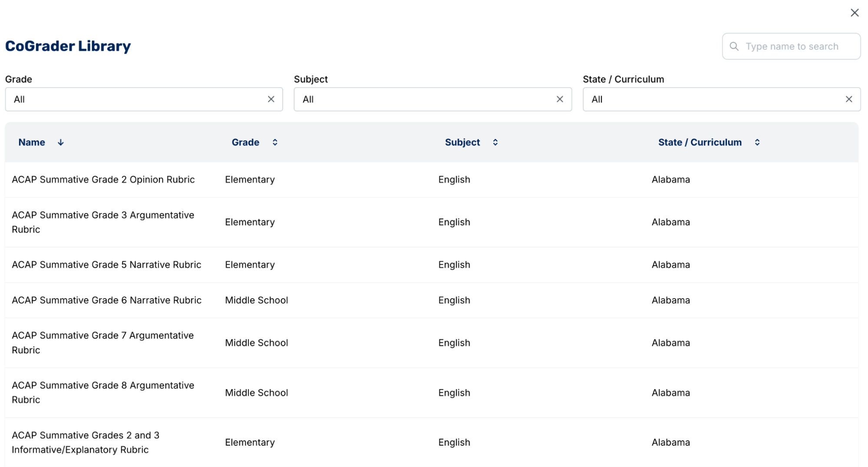
Task: Sort by the Name column header
Action: click(x=31, y=142)
